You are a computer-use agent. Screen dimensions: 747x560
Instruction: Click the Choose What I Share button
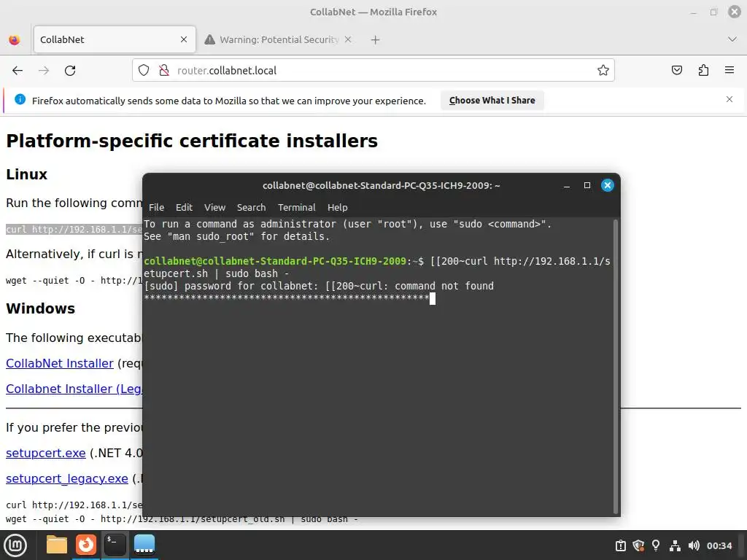pyautogui.click(x=492, y=101)
